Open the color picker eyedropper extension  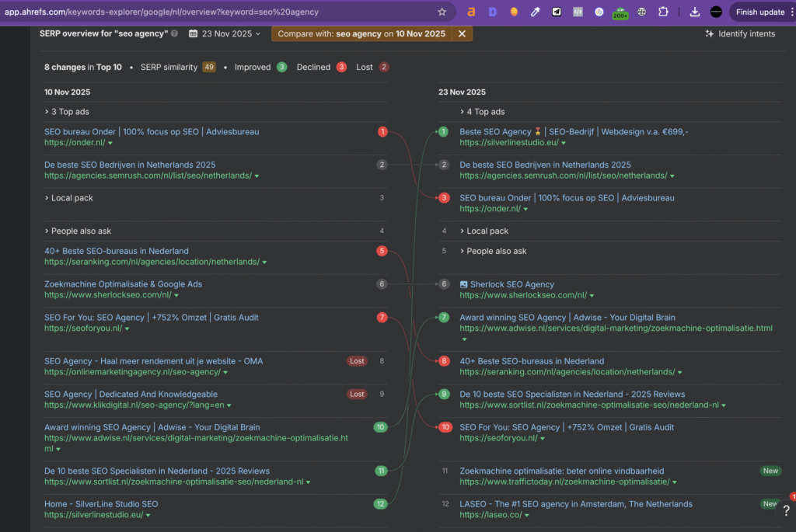coord(535,12)
